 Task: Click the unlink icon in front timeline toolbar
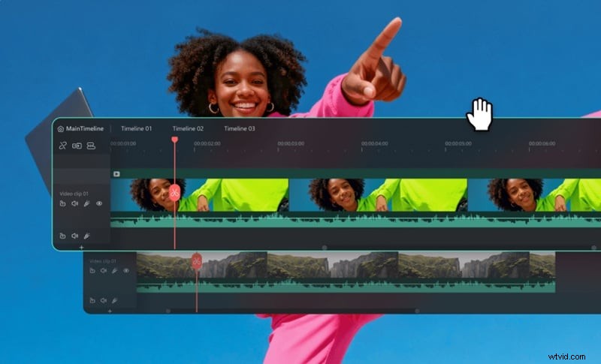(x=63, y=146)
